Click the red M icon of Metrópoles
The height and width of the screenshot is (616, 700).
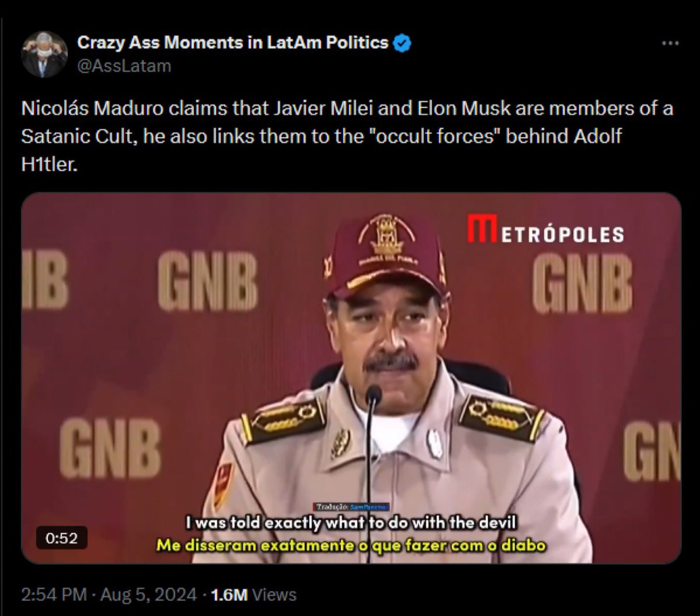click(x=482, y=229)
